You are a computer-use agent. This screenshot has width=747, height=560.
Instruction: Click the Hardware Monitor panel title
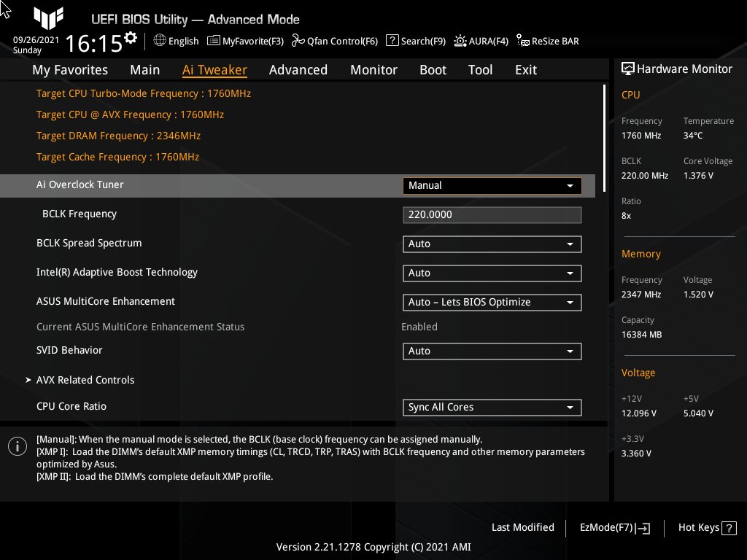[x=684, y=69]
